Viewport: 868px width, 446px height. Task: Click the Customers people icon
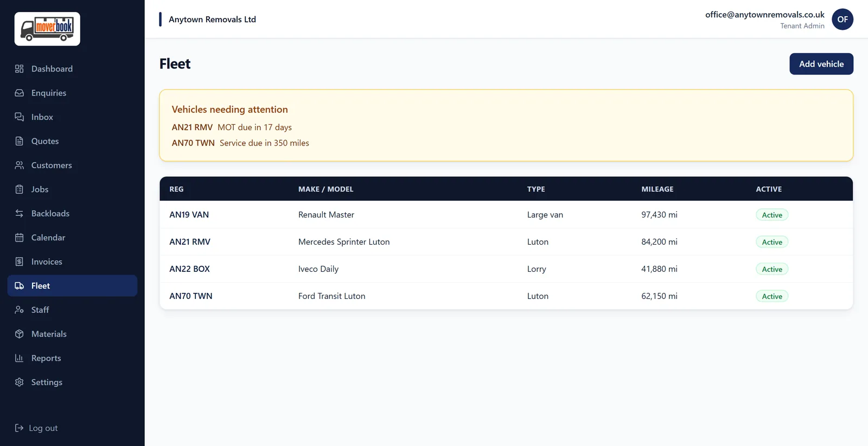[20, 165]
